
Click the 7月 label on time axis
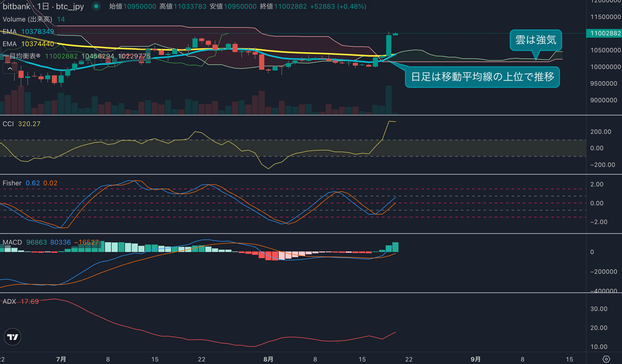pos(61,359)
